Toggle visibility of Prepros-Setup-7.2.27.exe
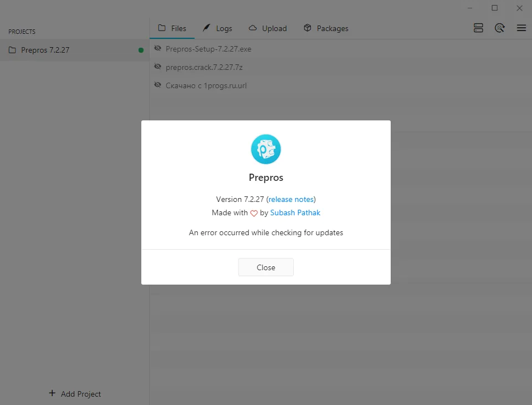 point(157,48)
